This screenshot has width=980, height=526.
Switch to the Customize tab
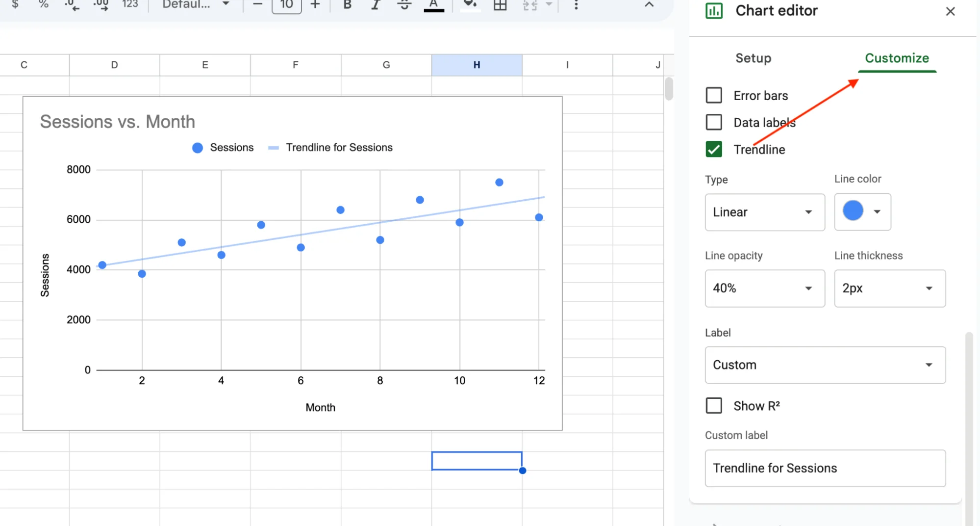[x=897, y=58]
